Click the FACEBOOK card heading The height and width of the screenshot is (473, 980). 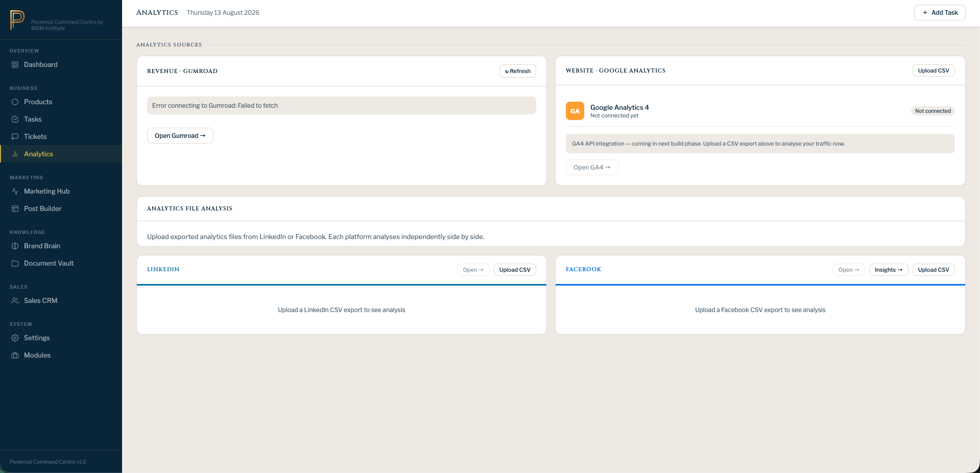coord(584,269)
